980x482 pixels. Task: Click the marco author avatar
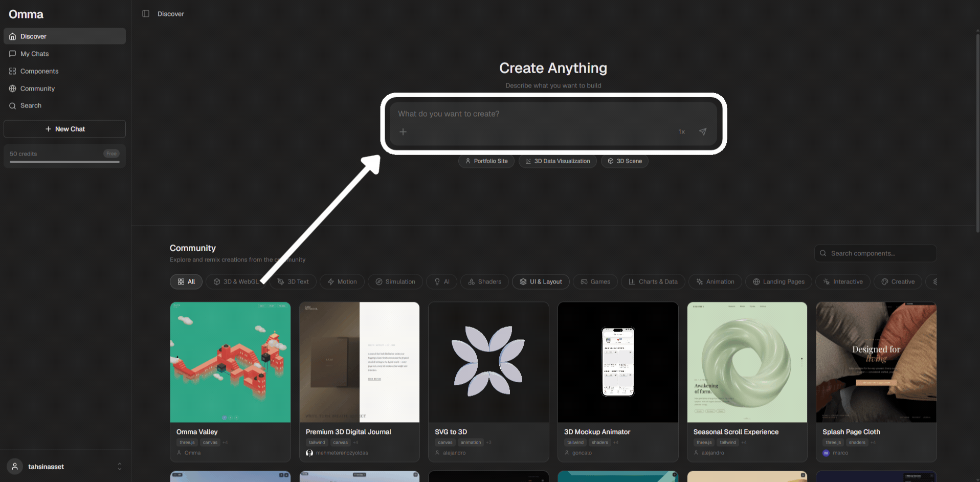point(826,453)
